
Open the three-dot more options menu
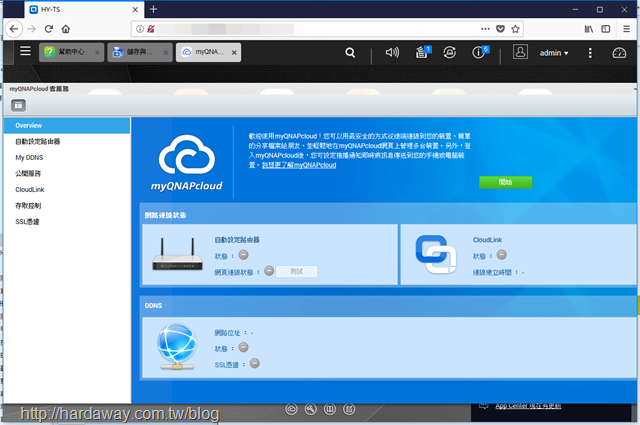(590, 53)
